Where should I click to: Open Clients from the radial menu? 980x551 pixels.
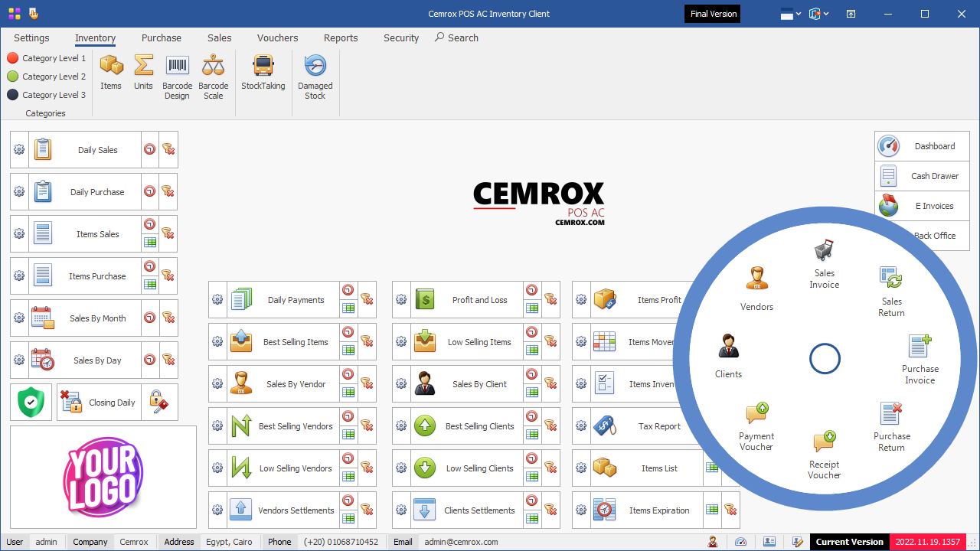tap(728, 357)
